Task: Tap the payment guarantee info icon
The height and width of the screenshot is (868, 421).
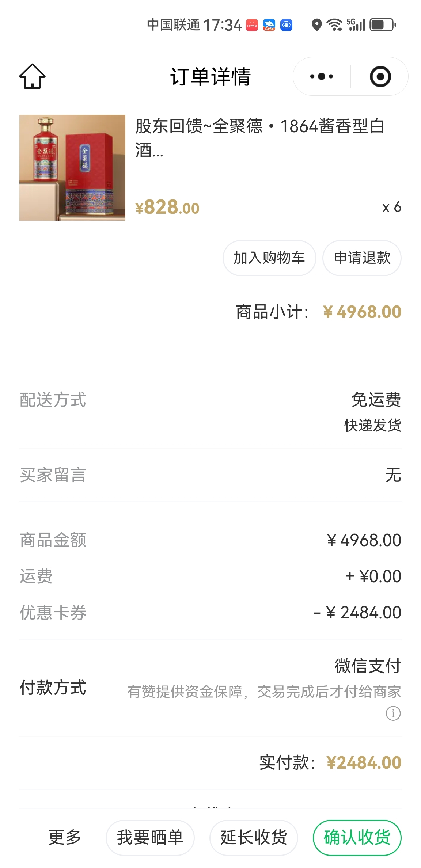Action: click(393, 713)
